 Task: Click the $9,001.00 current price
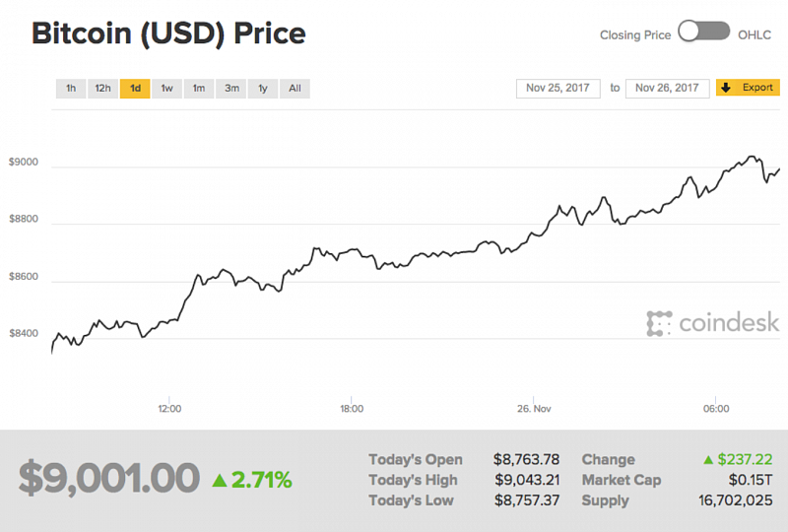(108, 480)
